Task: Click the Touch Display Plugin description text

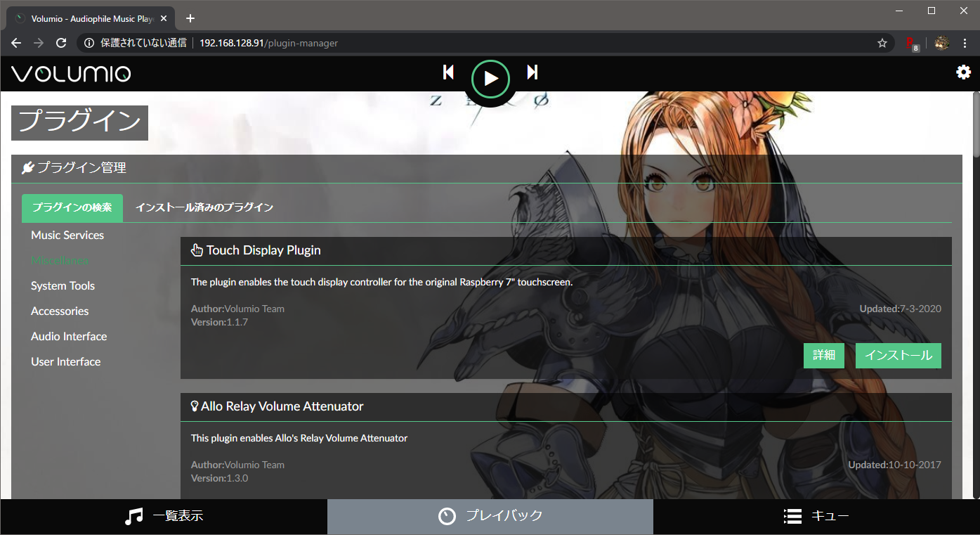Action: point(381,282)
